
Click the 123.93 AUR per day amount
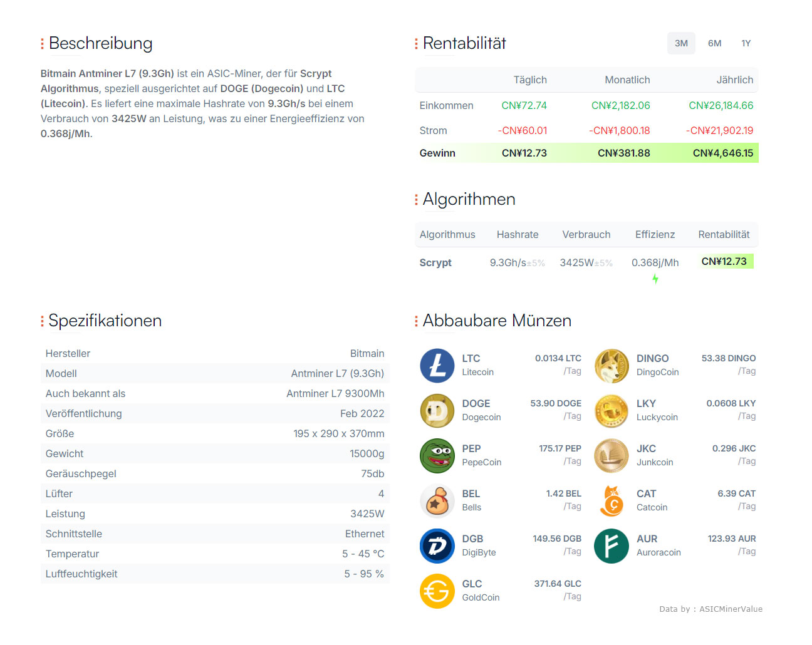[x=732, y=539]
